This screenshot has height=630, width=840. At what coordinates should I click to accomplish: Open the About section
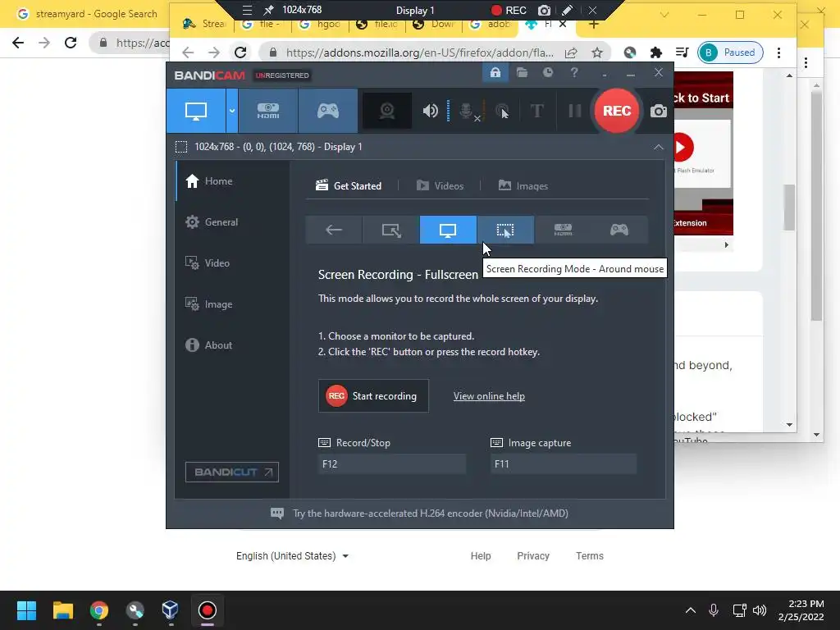[232, 345]
